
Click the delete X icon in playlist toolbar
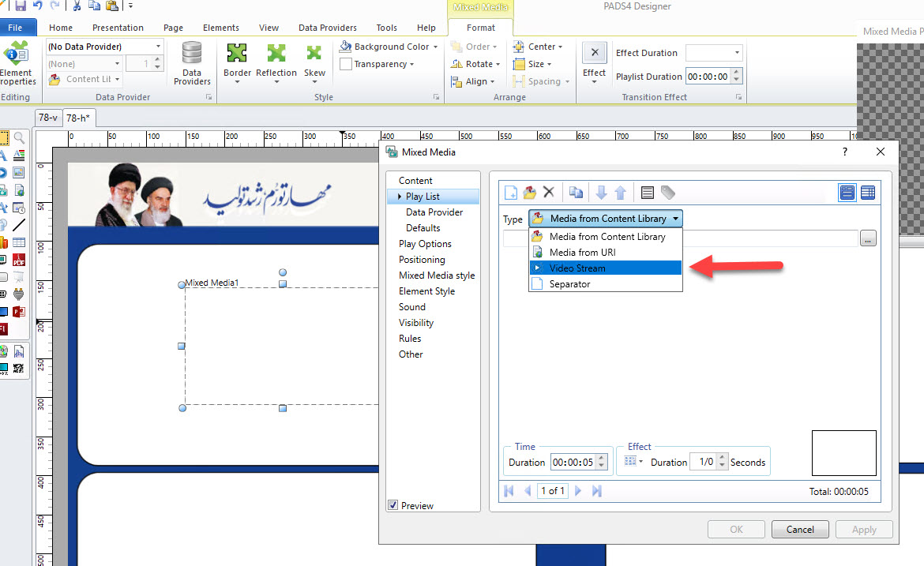[549, 193]
